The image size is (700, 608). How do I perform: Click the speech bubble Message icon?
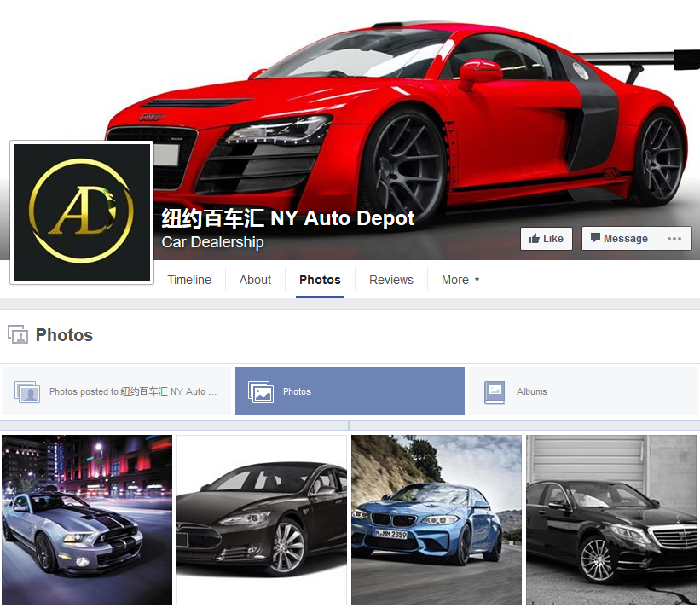(x=595, y=239)
